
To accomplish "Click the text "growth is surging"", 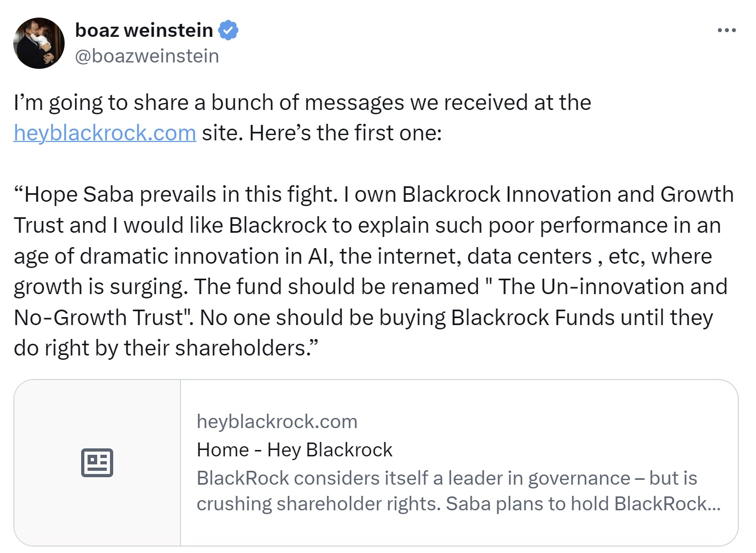I will 100,287.
